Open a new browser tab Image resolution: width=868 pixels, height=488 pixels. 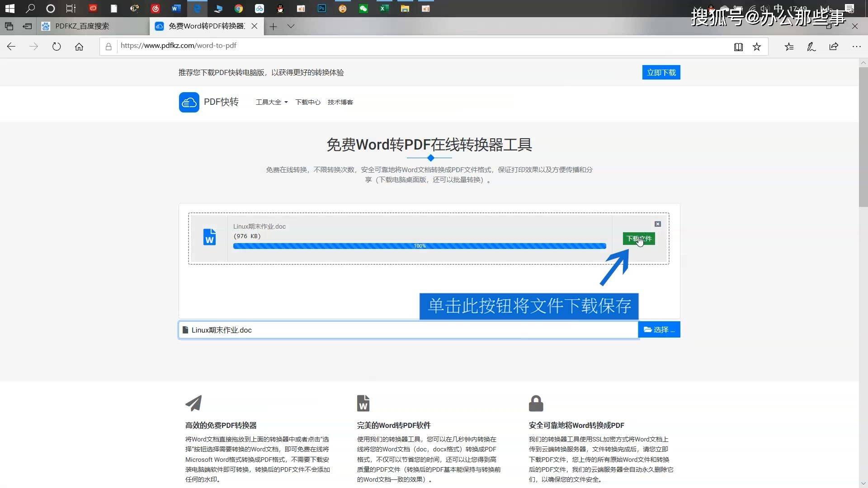coord(273,27)
